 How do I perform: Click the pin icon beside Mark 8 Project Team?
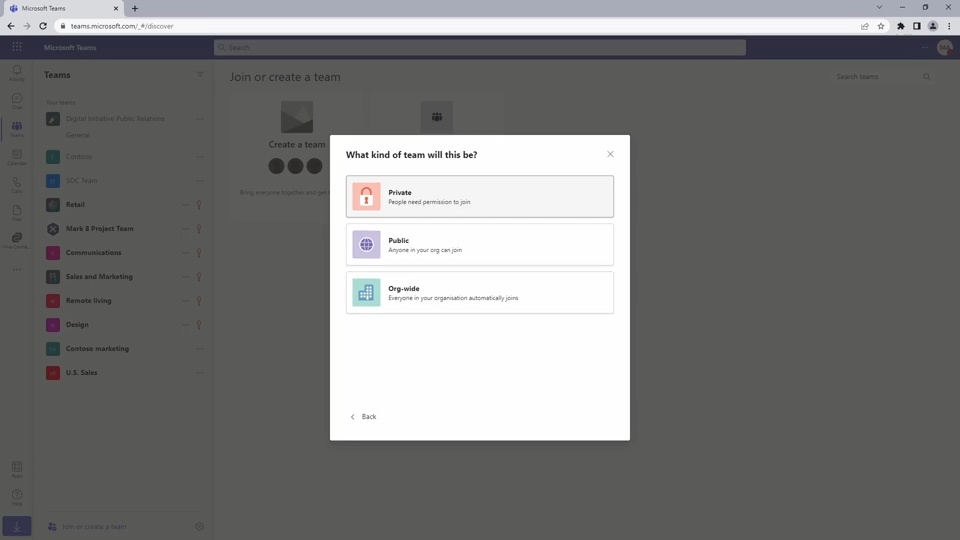point(199,228)
